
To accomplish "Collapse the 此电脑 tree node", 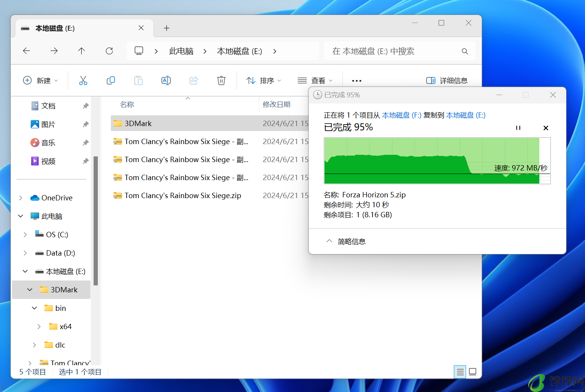I will (x=21, y=216).
